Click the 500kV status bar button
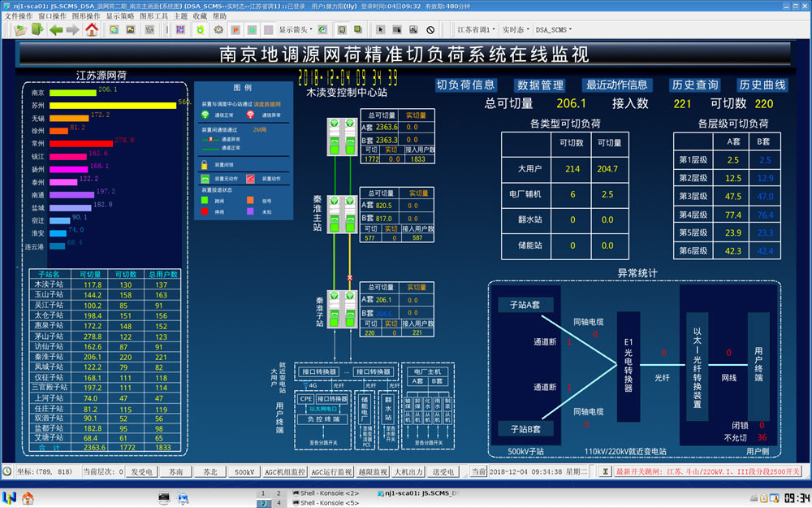Screen dimensions: 812x508 click(x=244, y=471)
